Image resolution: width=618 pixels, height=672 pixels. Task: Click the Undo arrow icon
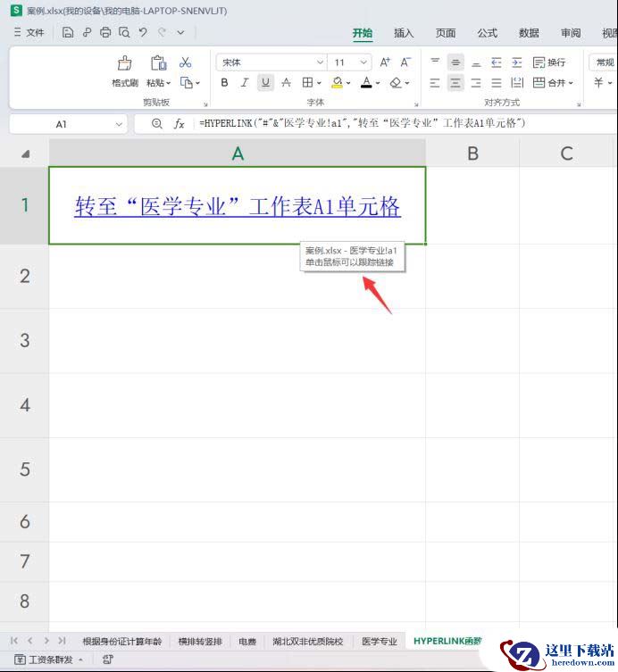click(x=142, y=33)
